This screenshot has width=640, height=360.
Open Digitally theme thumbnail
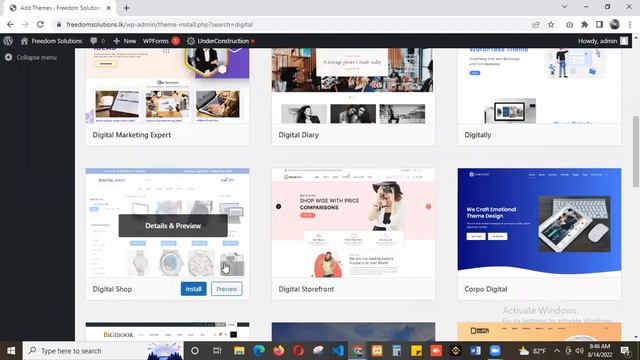(x=539, y=86)
